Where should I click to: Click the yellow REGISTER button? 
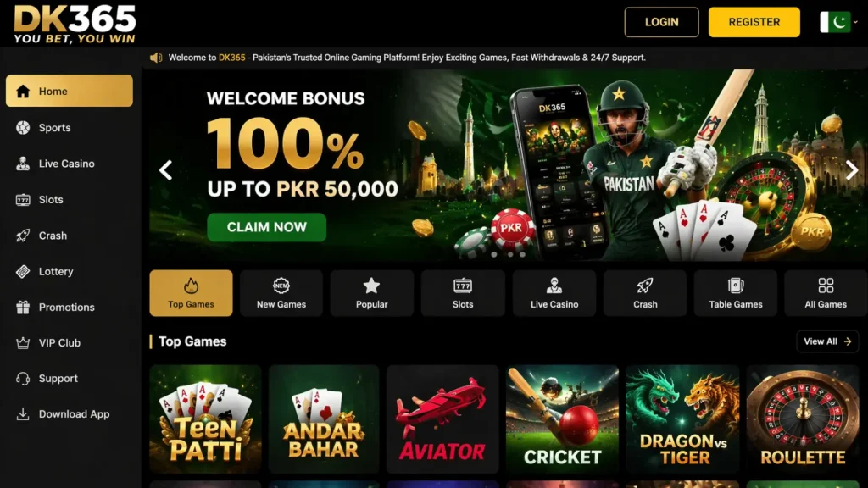[754, 22]
